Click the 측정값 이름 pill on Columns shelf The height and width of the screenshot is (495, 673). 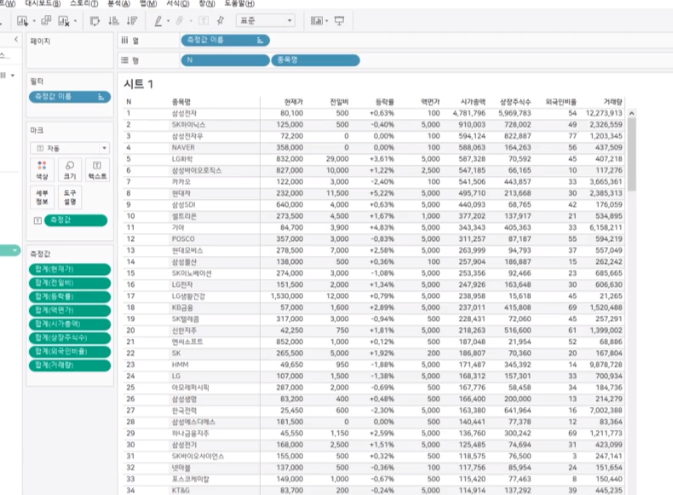225,40
